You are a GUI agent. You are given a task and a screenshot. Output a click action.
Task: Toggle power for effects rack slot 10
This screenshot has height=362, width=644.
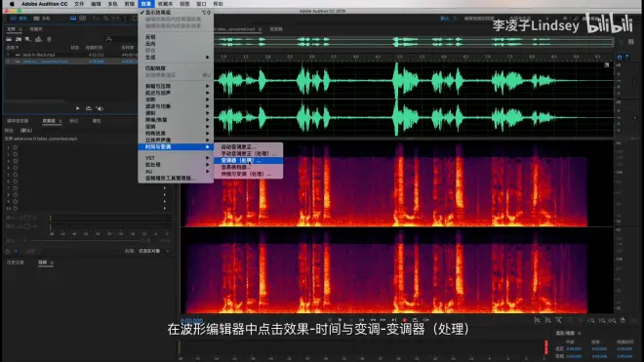pos(16,209)
